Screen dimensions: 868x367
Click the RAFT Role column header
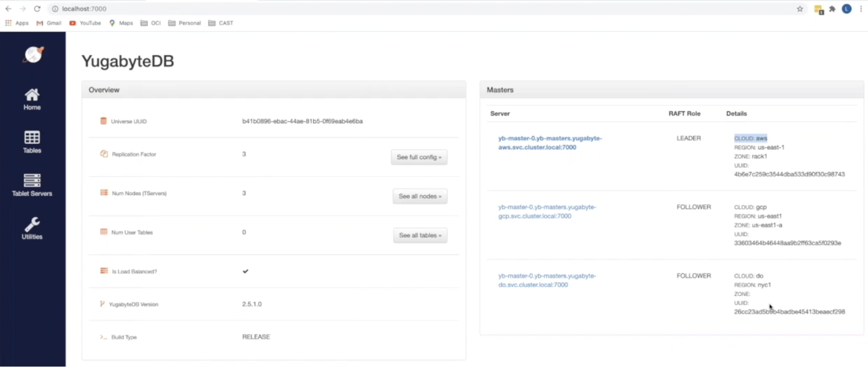(x=684, y=113)
